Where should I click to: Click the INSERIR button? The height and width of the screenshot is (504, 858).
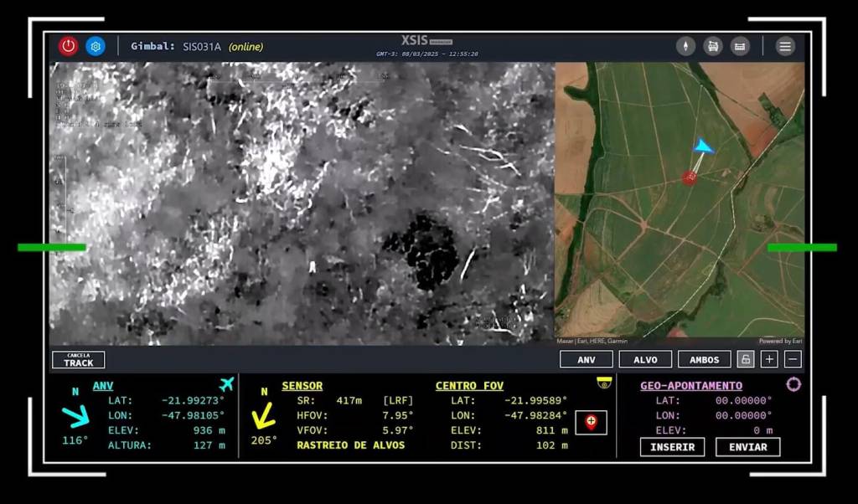point(672,447)
